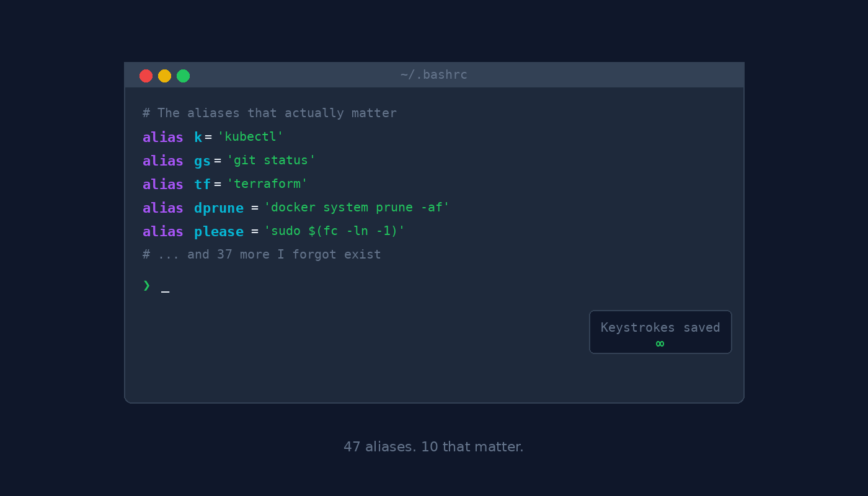
Task: Click the 'alias' keyword before dprune
Action: coord(163,208)
